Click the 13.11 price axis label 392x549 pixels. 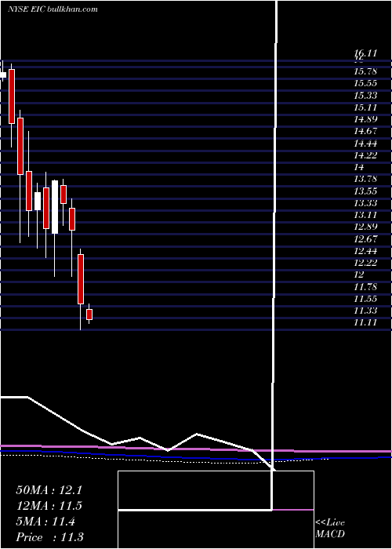click(x=365, y=215)
